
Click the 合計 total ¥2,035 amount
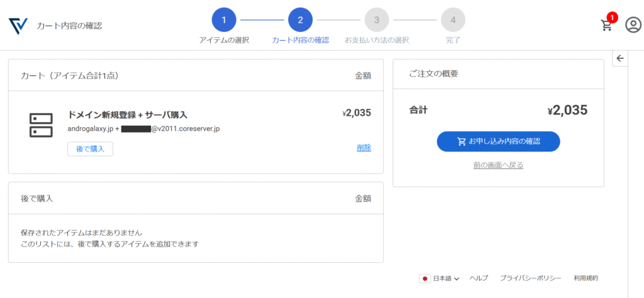pyautogui.click(x=568, y=110)
